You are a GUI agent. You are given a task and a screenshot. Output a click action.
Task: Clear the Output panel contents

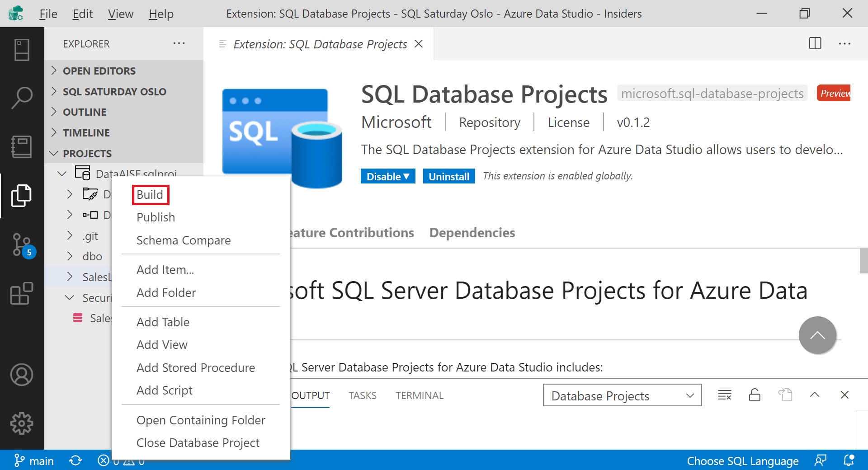(725, 395)
